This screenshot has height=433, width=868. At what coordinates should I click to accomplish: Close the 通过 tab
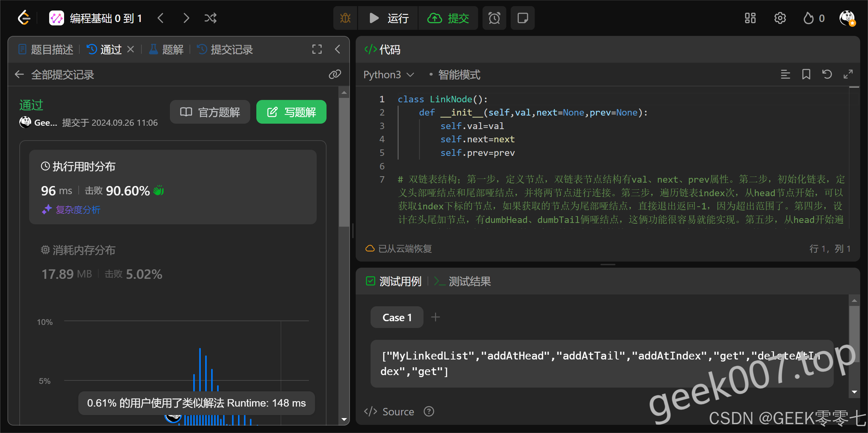pyautogui.click(x=131, y=49)
